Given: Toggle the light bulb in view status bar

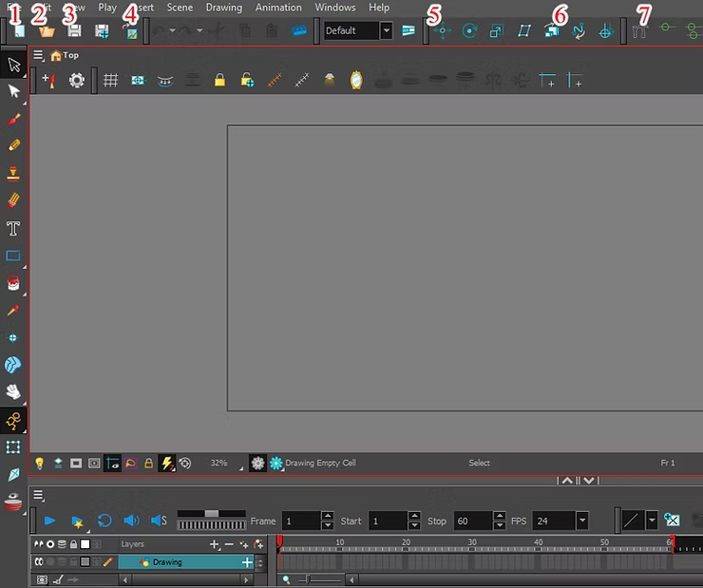Looking at the screenshot, I should tap(40, 463).
